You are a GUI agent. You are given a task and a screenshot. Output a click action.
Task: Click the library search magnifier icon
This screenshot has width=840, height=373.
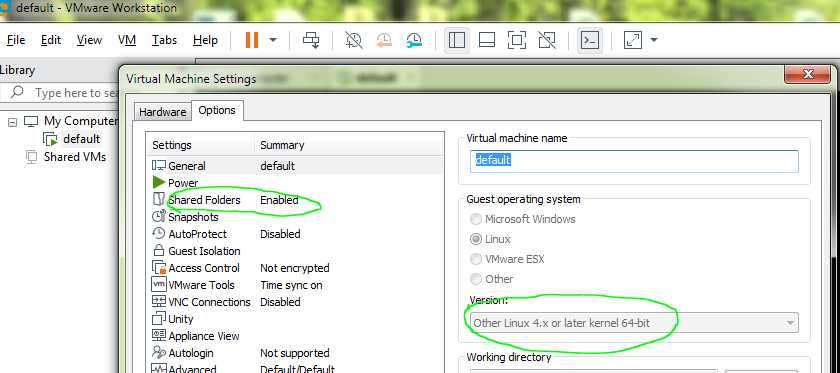point(17,92)
